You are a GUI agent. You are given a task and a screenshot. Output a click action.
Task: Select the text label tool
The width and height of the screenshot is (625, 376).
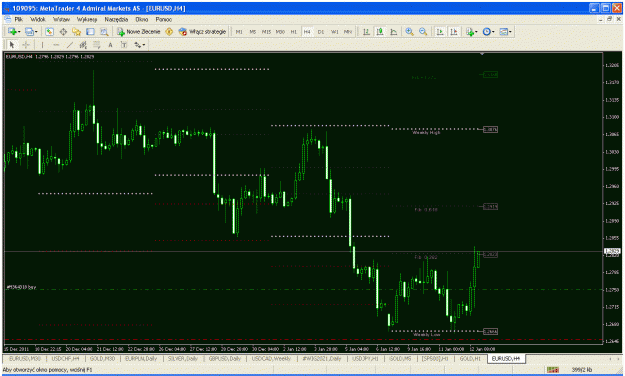click(124, 45)
